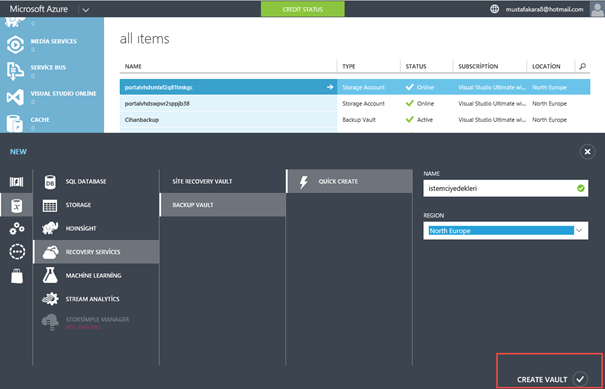Click Online status of portalvhdswpvr2sppjb38
605x389 pixels.
point(425,103)
